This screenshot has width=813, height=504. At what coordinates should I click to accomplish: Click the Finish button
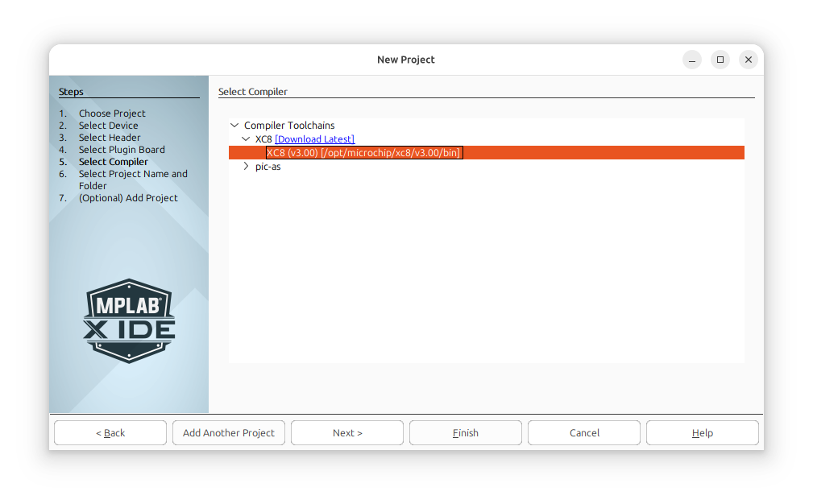(x=466, y=432)
